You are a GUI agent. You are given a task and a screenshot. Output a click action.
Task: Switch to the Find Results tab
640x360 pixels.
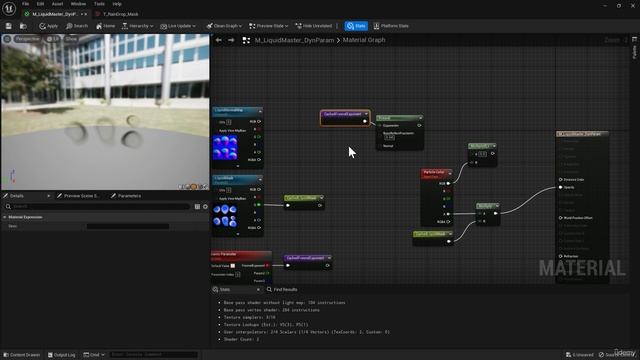coord(282,289)
